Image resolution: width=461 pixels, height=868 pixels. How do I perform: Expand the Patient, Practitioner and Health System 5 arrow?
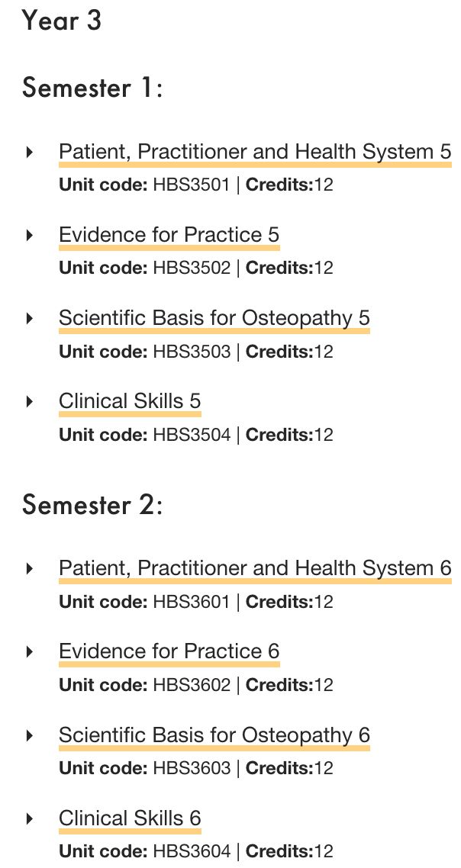[x=30, y=152]
